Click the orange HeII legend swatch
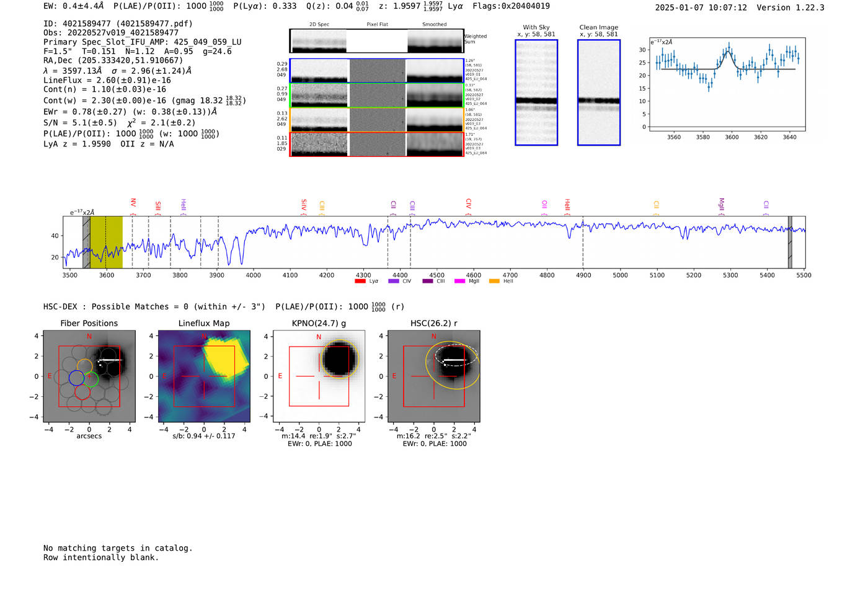The width and height of the screenshot is (868, 591). (494, 282)
